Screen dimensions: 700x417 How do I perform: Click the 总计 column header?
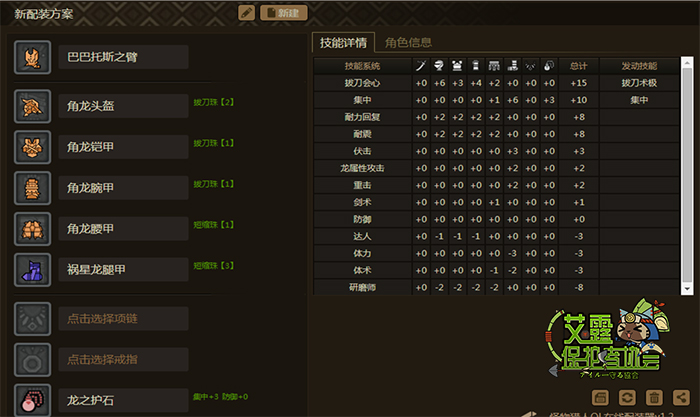pos(579,66)
